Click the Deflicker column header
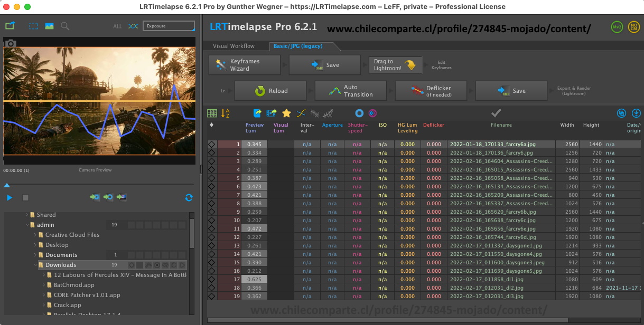 pos(433,125)
